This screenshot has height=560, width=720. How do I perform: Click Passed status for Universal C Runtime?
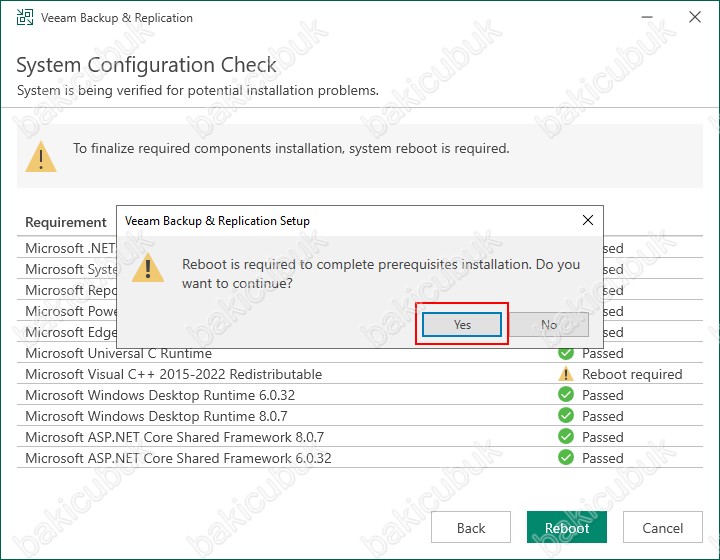tap(602, 353)
